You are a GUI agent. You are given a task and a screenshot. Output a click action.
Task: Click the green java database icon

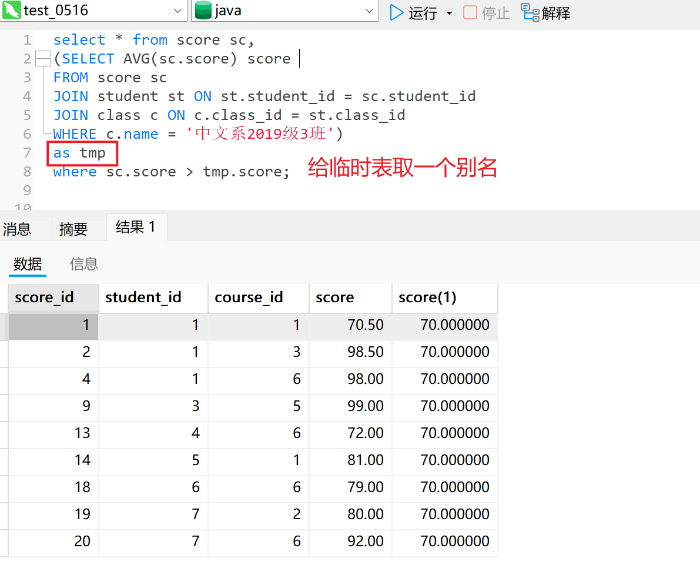pos(203,10)
